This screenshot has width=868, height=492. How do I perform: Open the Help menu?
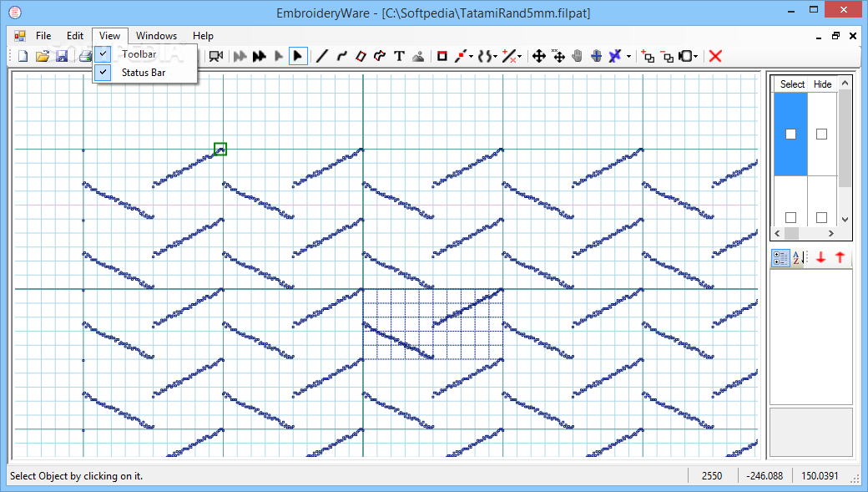[x=203, y=35]
